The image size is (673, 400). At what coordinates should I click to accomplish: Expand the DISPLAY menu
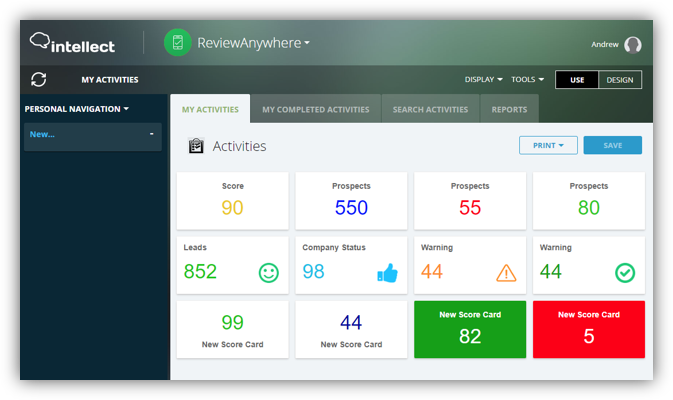pos(484,80)
